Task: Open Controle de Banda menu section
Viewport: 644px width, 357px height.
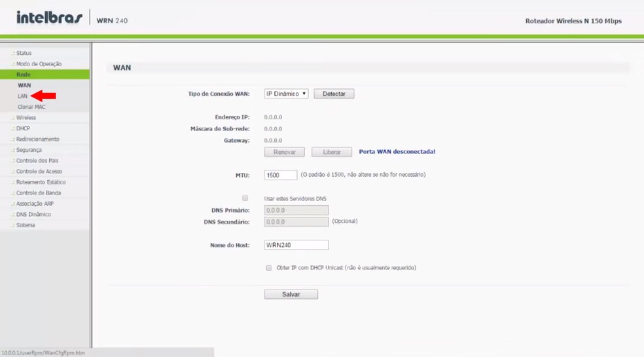Action: [39, 193]
